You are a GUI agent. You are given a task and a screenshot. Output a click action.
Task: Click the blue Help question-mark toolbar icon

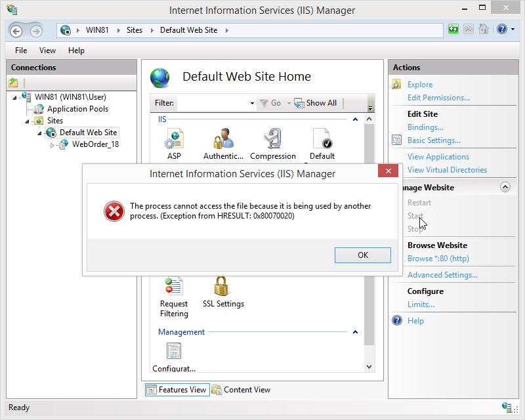click(502, 30)
